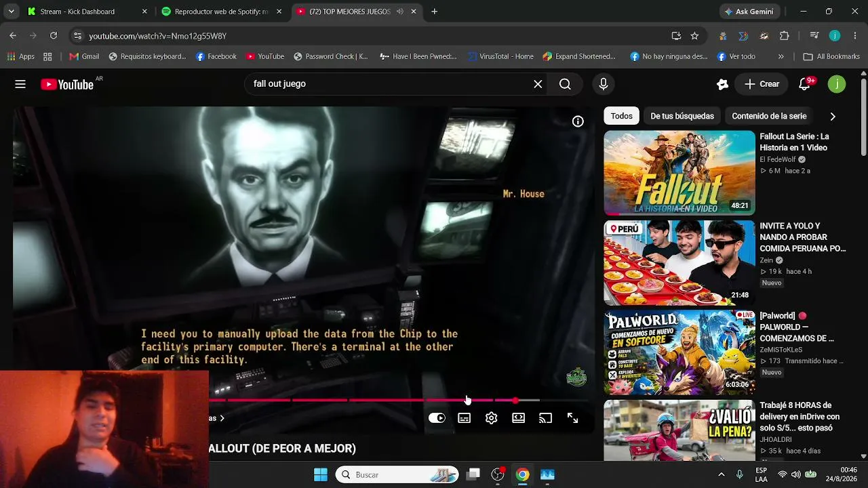Click Ask Gemini button
This screenshot has height=488, width=868.
(x=749, y=12)
